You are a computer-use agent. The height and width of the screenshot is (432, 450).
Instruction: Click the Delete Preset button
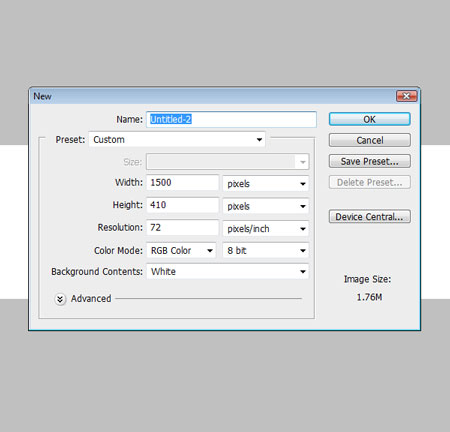coord(369,182)
